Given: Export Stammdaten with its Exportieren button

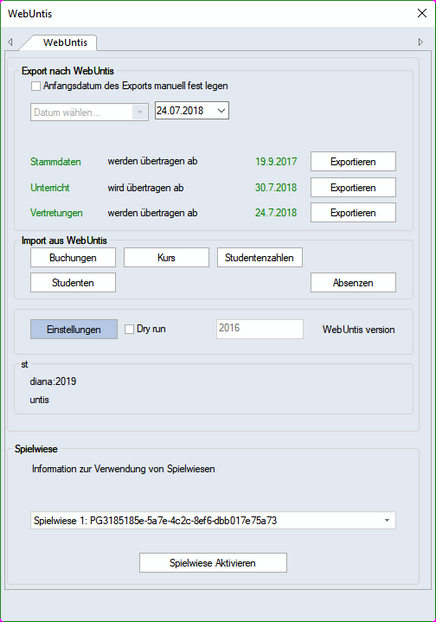Looking at the screenshot, I should click(353, 161).
